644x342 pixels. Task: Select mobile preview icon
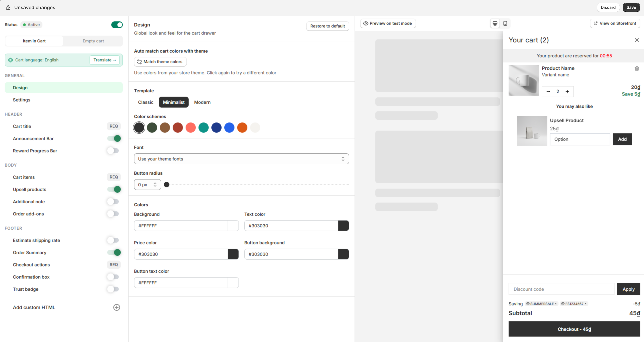[x=505, y=24]
